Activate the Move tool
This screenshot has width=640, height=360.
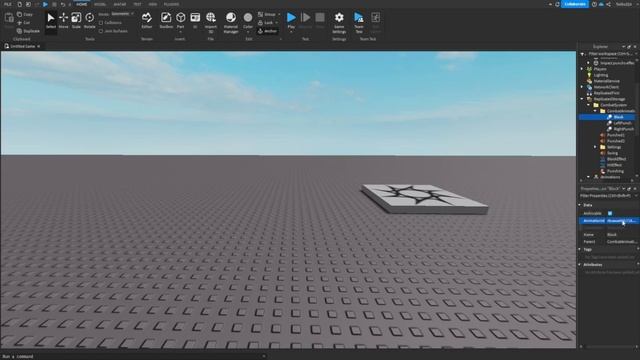coord(63,20)
